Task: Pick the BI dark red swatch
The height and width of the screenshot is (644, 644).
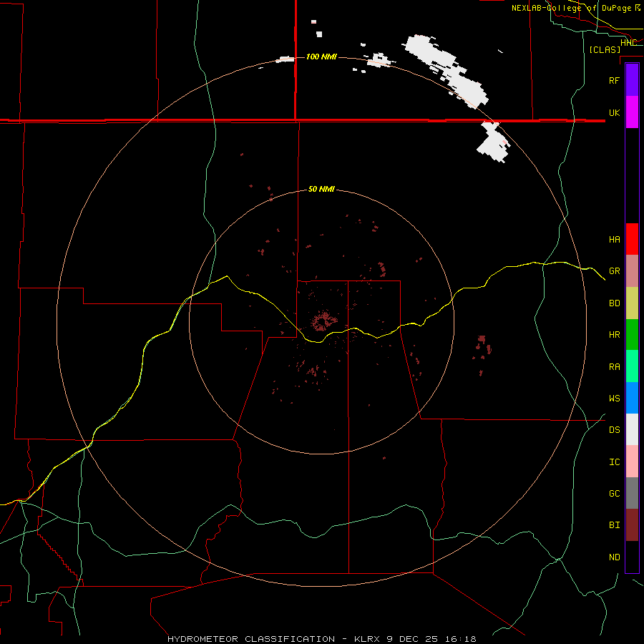Action: pyautogui.click(x=632, y=525)
